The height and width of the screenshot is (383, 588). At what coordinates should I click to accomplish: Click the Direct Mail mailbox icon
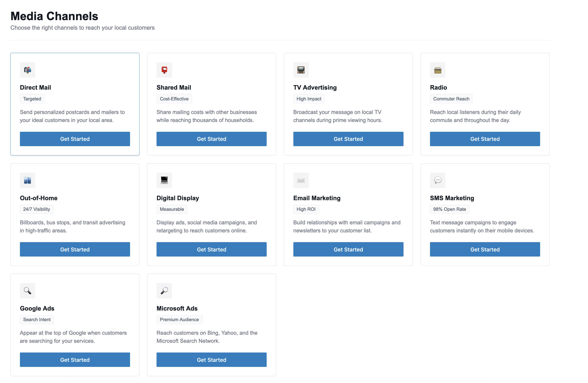pyautogui.click(x=27, y=70)
